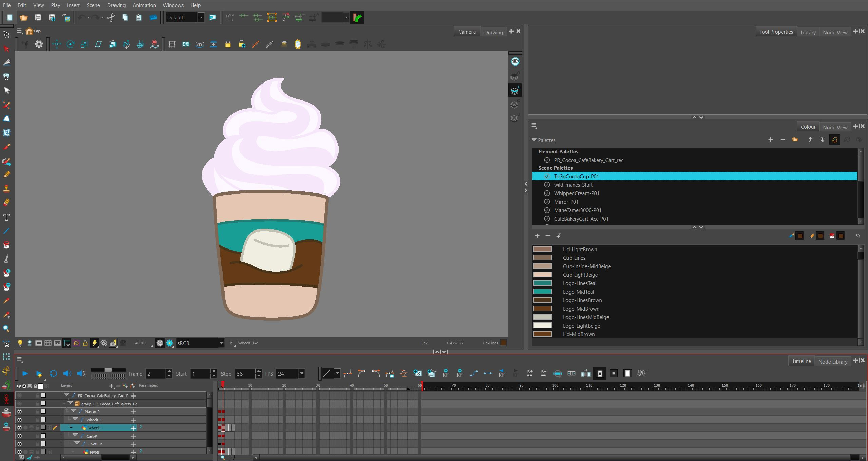Click the yellow lock icon

pos(228,44)
